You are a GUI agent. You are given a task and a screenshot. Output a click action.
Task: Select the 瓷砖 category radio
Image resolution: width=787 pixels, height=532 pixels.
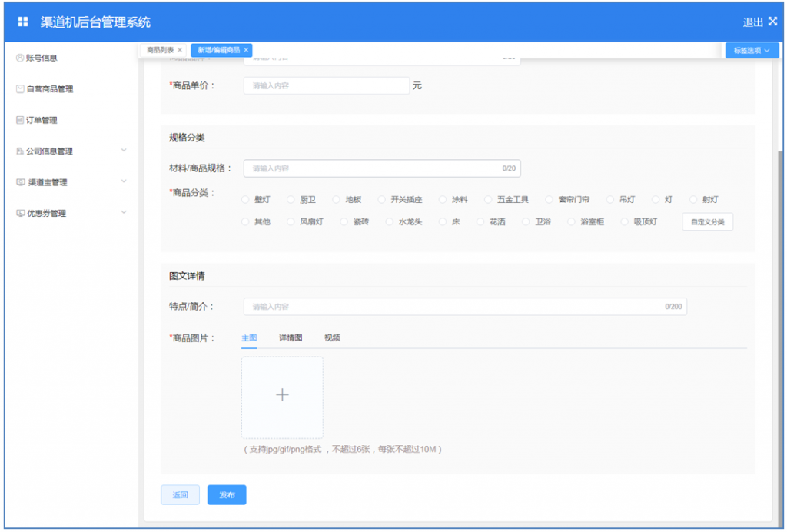point(344,222)
